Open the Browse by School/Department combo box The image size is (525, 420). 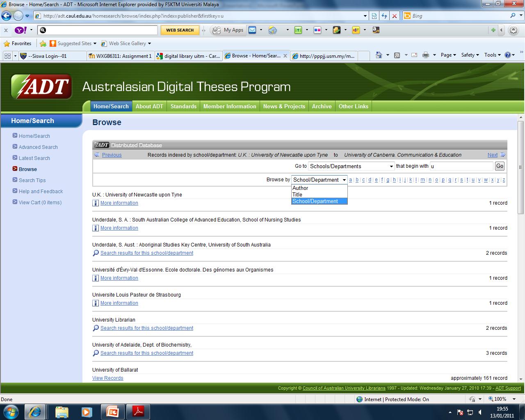[320, 180]
